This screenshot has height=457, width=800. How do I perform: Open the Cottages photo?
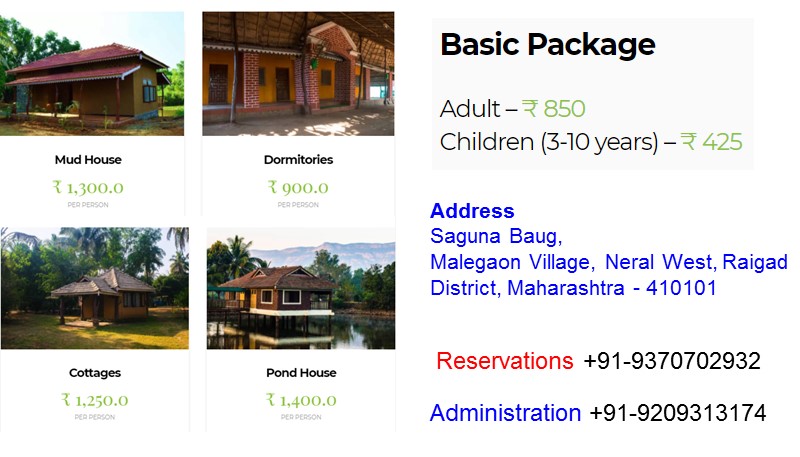point(95,288)
